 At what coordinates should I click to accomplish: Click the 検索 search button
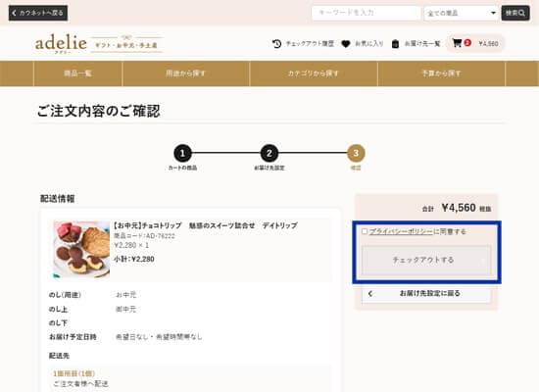[514, 13]
